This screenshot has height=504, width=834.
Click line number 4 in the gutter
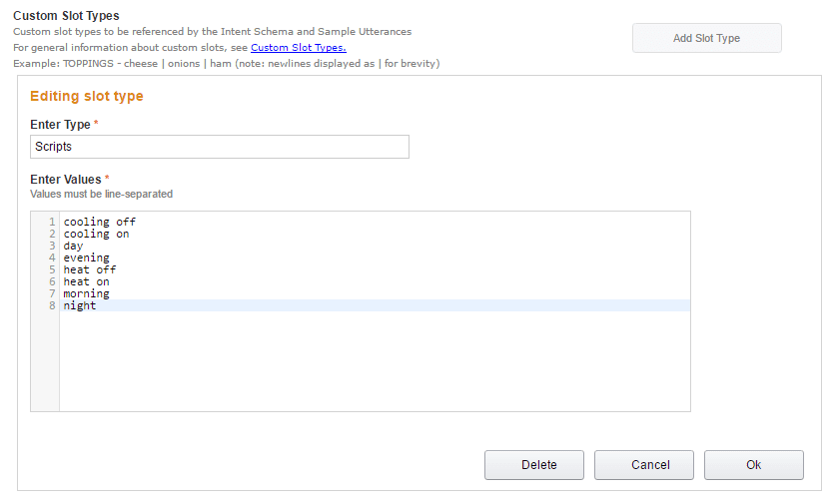(51, 257)
